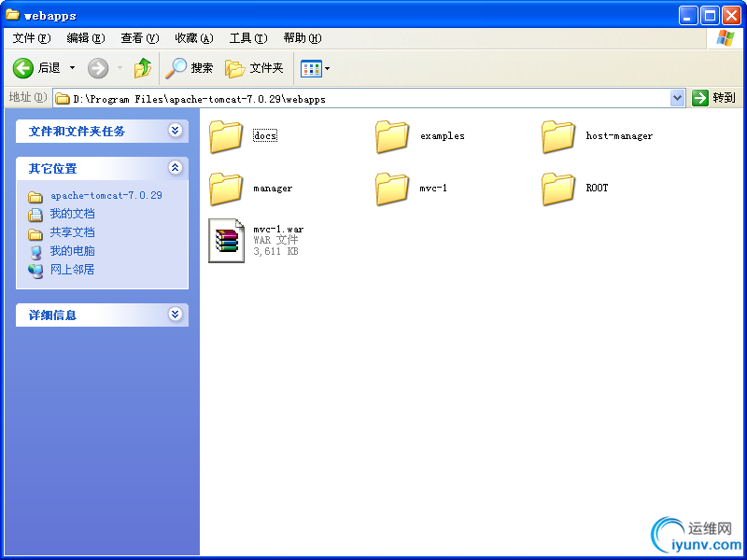Open the Help (帮助) menu
Screen dimensions: 747x560
tap(303, 38)
